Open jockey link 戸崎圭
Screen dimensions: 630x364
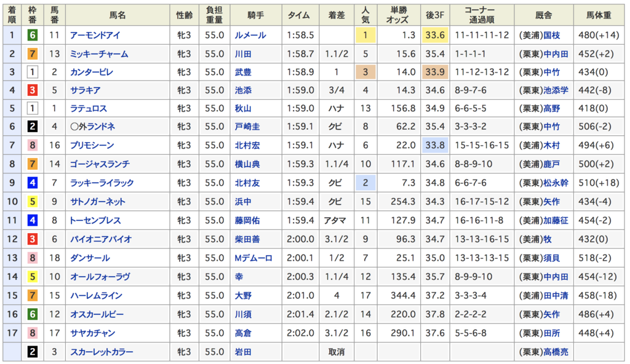pyautogui.click(x=247, y=127)
